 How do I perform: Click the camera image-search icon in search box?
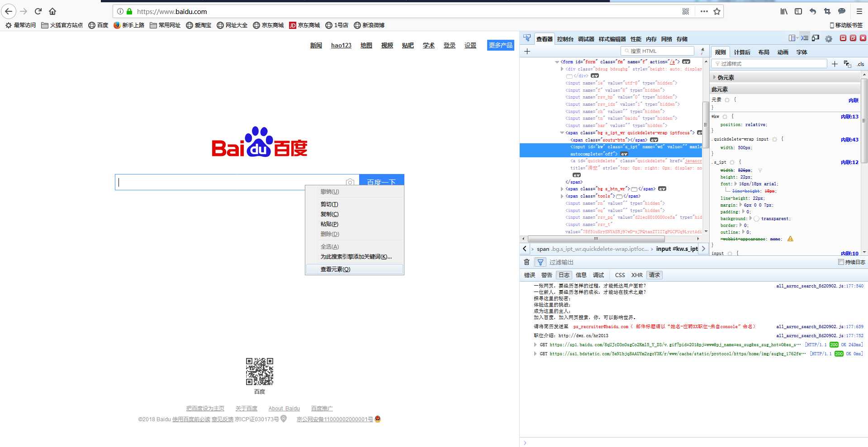point(350,182)
